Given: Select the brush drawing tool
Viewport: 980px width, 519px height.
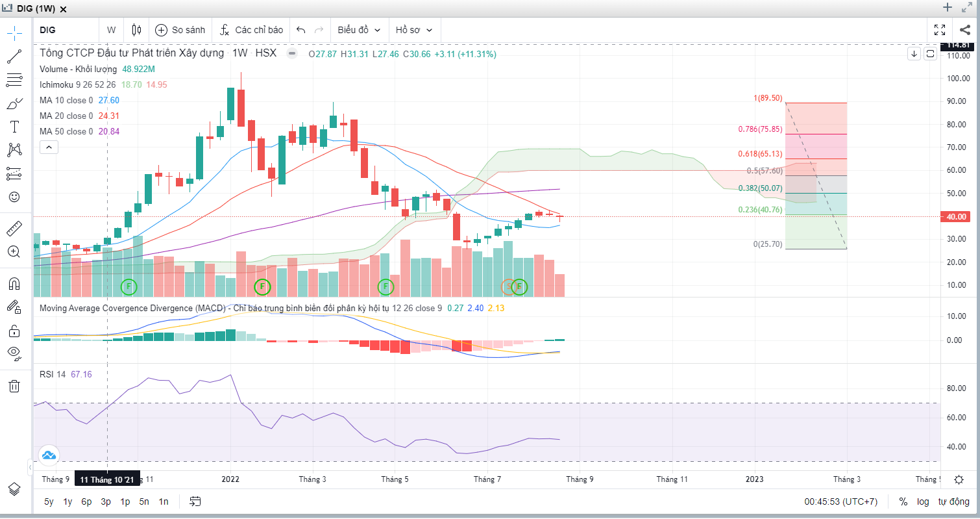Looking at the screenshot, I should (14, 103).
